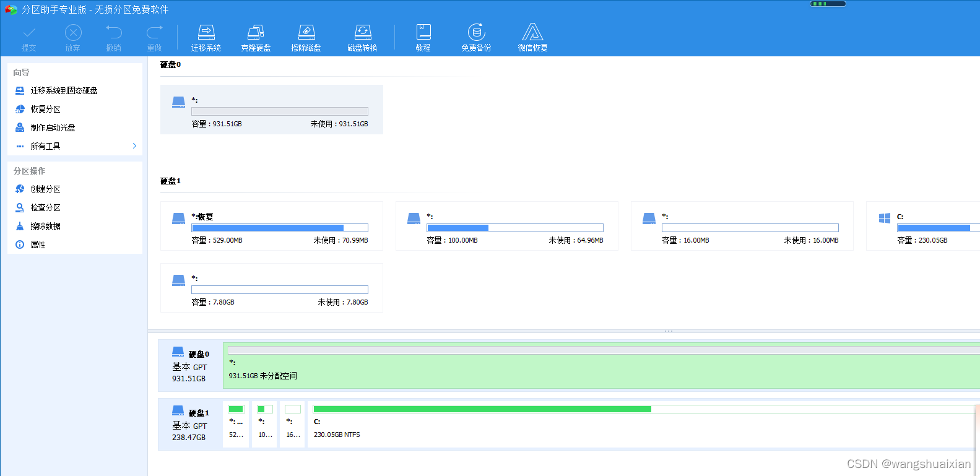Click the 硬盘0 section heading
The image size is (980, 476).
[x=170, y=64]
